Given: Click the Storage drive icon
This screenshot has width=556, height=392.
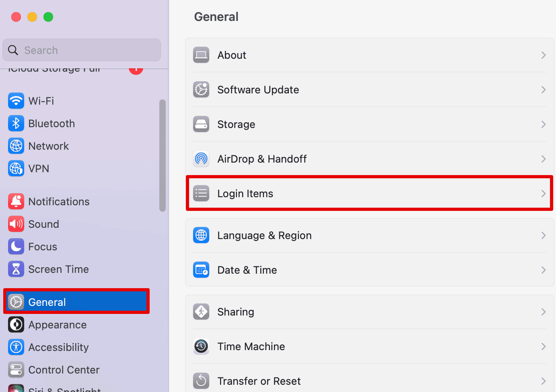Looking at the screenshot, I should point(201,124).
